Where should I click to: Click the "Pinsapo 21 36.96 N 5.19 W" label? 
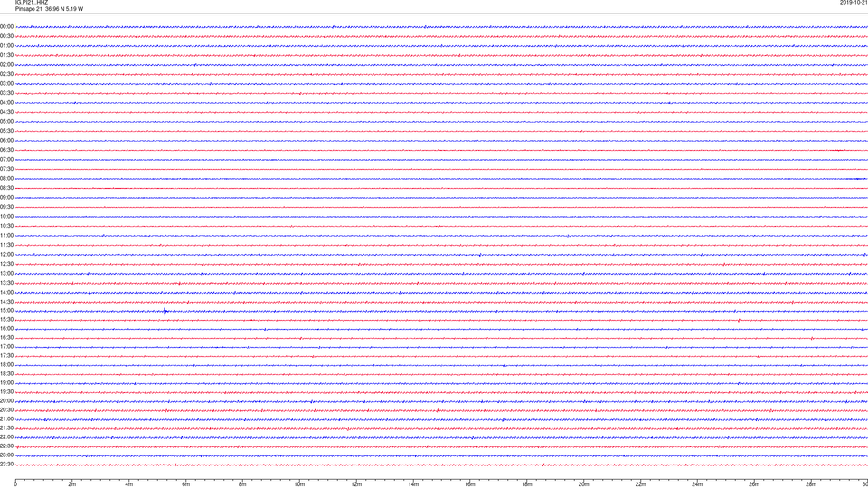coord(49,9)
